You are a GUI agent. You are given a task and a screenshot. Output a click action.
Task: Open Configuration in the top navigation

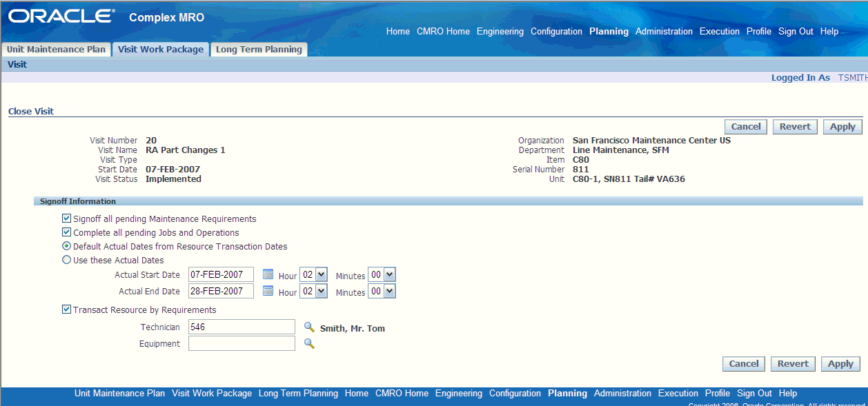556,32
